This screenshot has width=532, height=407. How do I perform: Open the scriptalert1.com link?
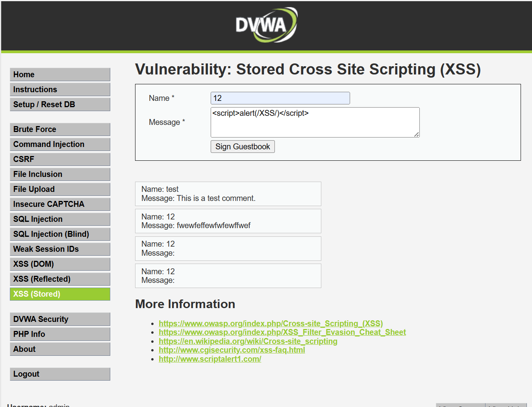tap(209, 359)
